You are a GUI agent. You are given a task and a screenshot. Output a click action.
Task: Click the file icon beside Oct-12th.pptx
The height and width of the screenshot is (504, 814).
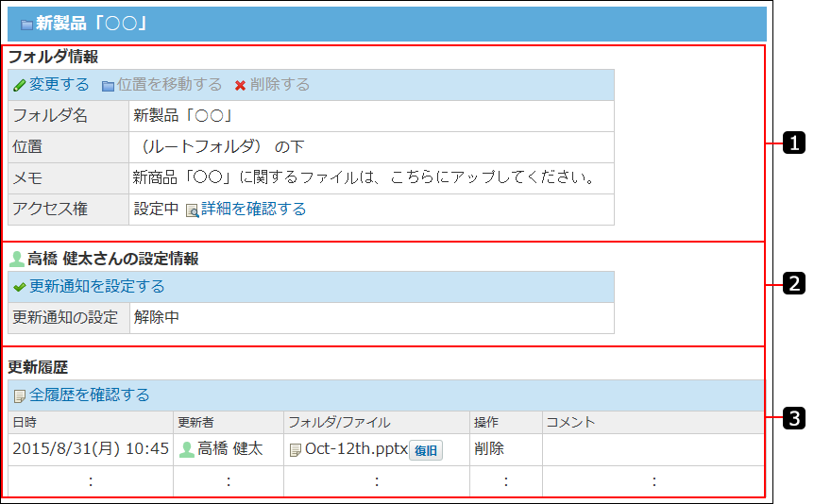click(x=296, y=450)
